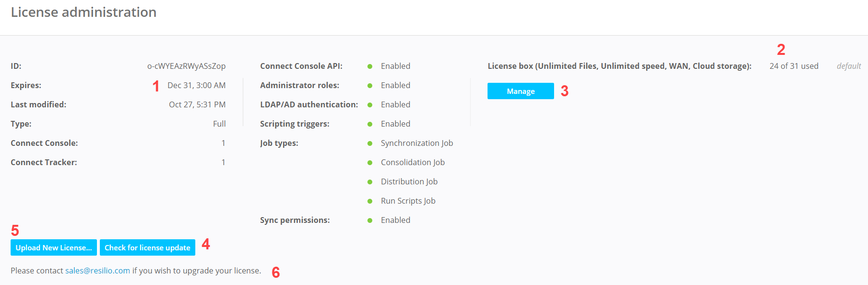
Task: Check for license update
Action: (x=147, y=247)
